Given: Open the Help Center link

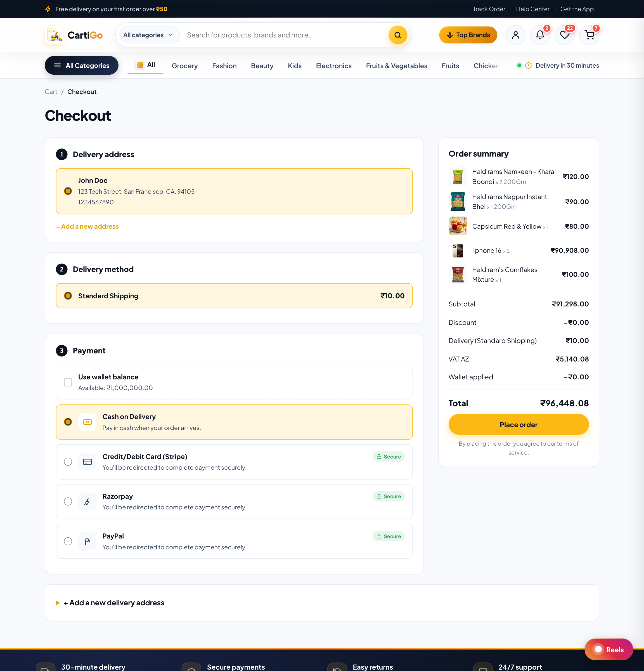Looking at the screenshot, I should 532,9.
